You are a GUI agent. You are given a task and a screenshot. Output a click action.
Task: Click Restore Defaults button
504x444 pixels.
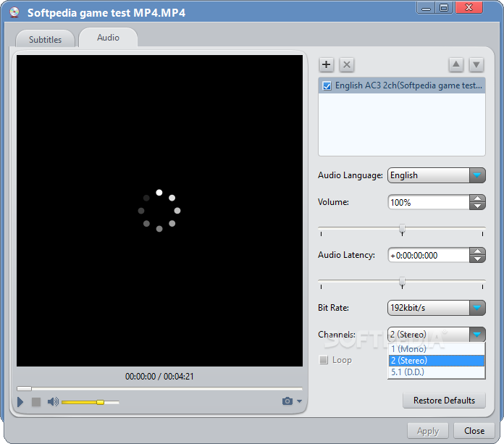pyautogui.click(x=444, y=401)
